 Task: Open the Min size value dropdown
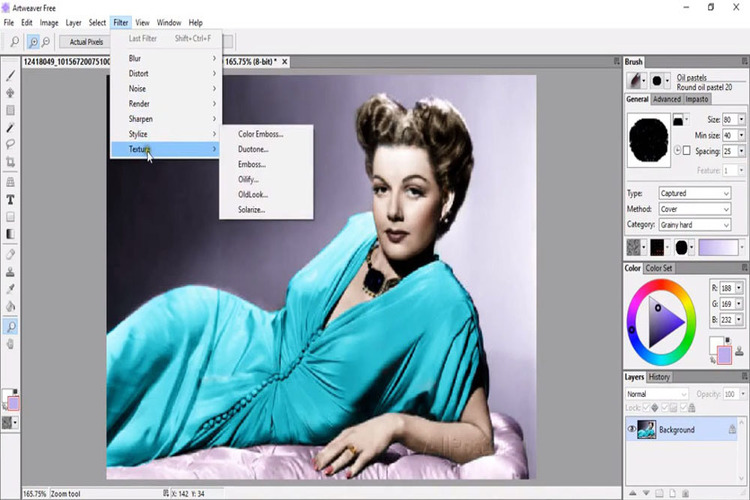(x=741, y=135)
